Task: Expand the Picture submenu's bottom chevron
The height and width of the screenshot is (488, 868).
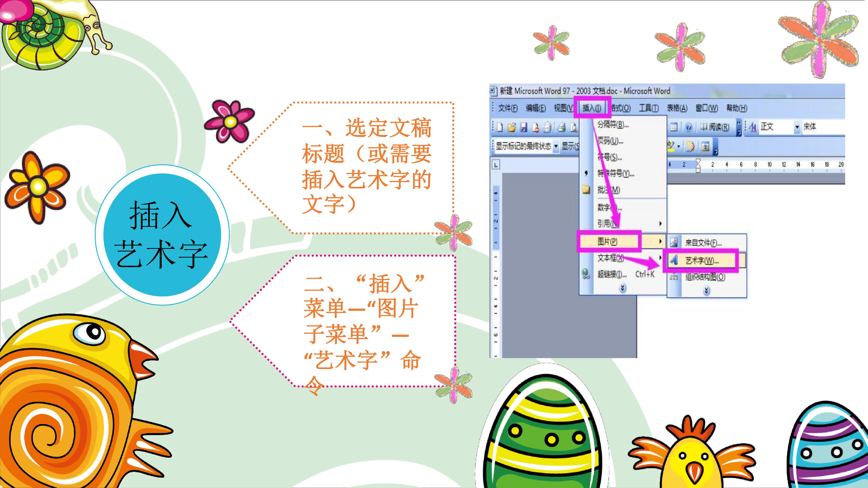Action: pos(707,290)
